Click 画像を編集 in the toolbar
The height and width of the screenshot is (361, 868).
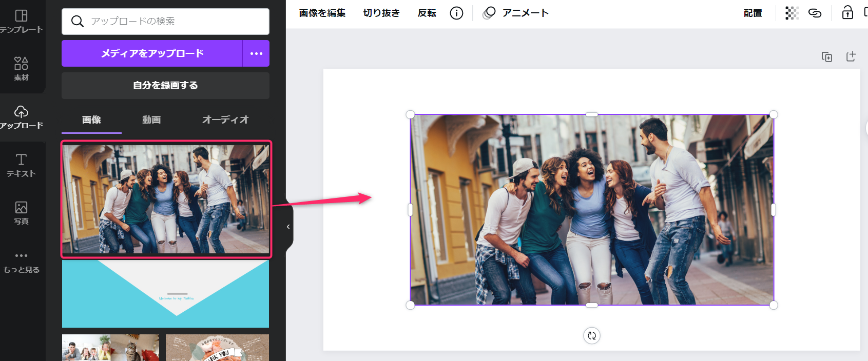pyautogui.click(x=322, y=13)
